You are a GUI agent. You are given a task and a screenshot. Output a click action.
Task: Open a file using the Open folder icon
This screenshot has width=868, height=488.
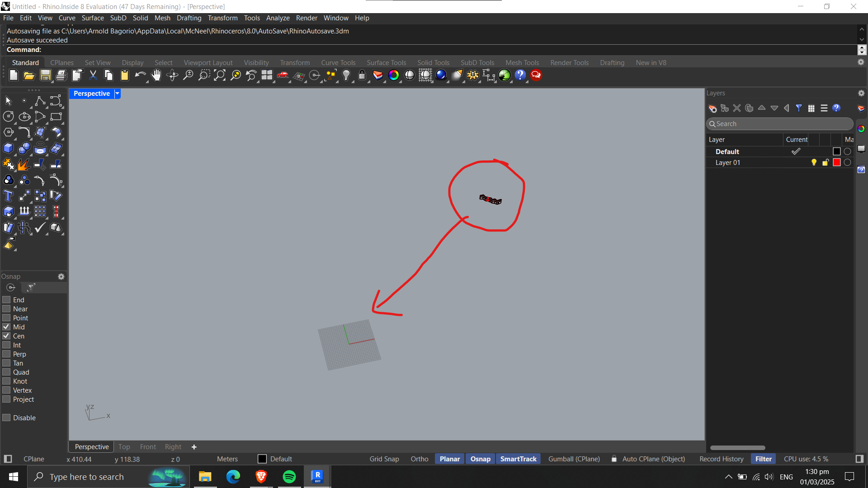pos(29,75)
